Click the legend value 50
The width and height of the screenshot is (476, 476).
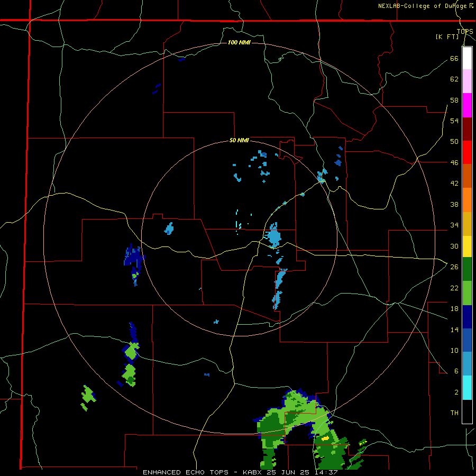(x=454, y=141)
